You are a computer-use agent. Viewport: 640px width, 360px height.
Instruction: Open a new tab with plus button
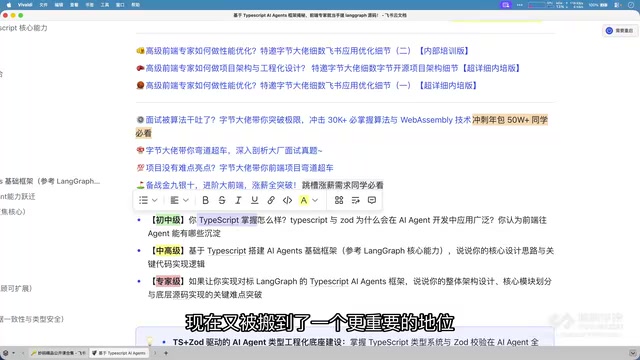166,353
